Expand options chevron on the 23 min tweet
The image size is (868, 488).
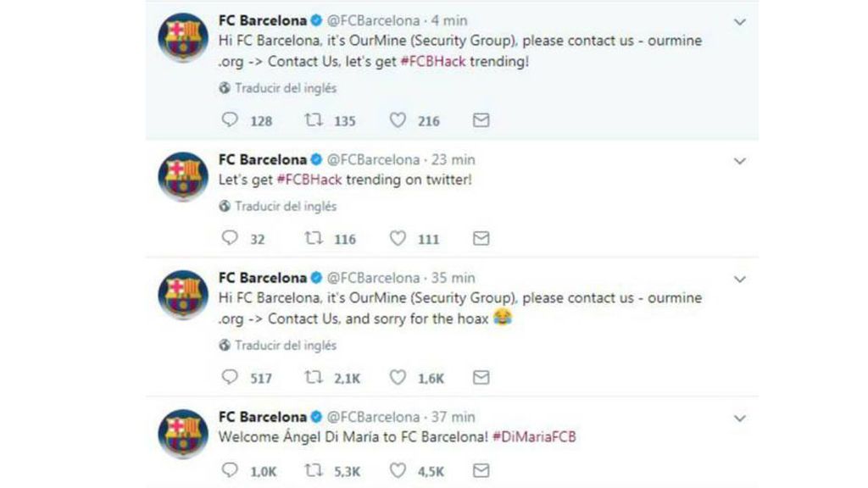pyautogui.click(x=739, y=161)
